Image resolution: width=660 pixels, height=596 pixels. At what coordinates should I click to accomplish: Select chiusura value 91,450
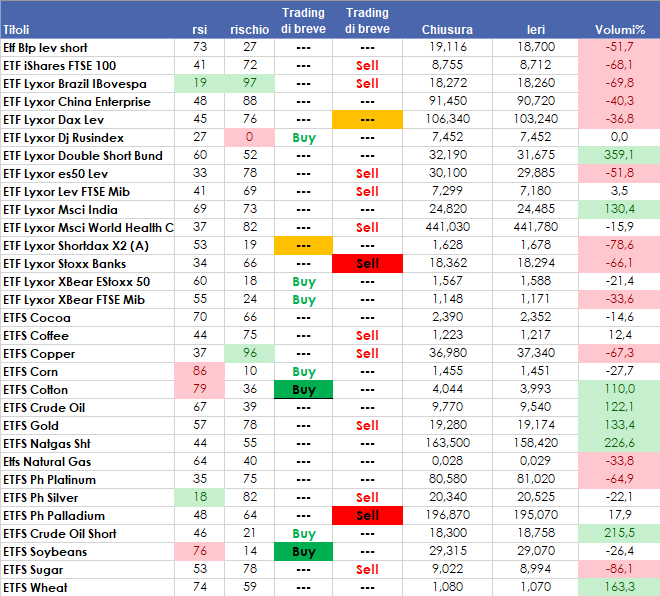click(447, 101)
